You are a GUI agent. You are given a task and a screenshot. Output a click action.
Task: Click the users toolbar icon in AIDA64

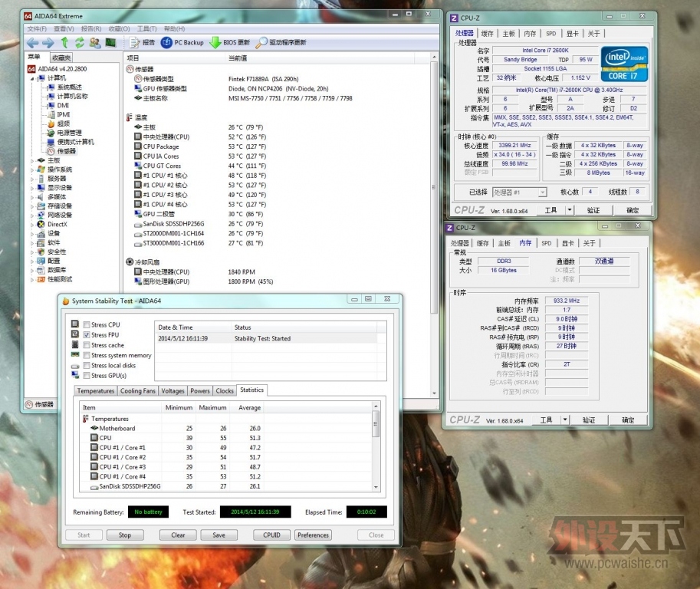click(x=94, y=42)
